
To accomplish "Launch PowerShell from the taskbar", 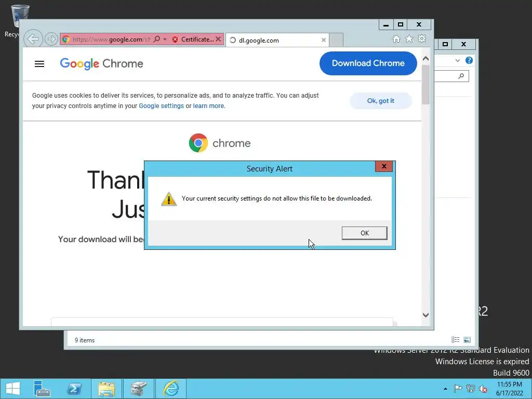I will [74, 389].
